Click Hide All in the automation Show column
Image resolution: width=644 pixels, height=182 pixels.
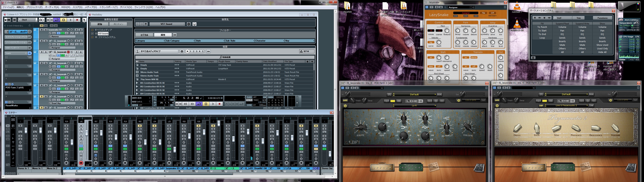pos(602,52)
